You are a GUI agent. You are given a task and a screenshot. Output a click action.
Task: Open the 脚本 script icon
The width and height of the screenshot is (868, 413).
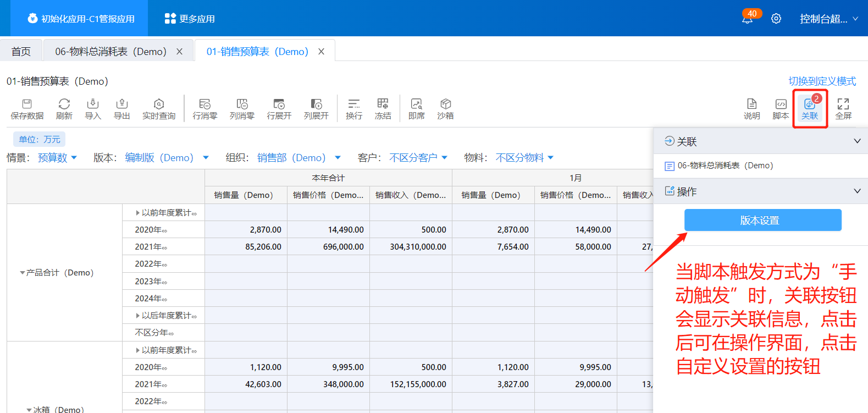click(781, 108)
